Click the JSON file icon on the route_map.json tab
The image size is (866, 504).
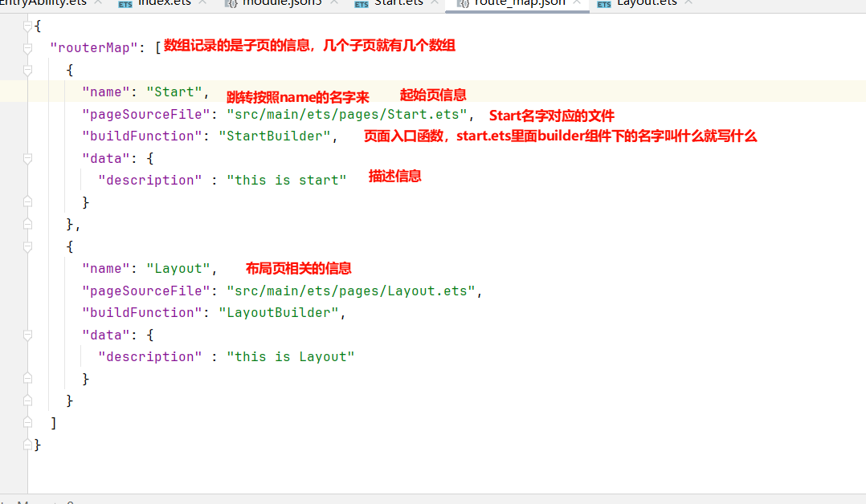pos(463,4)
